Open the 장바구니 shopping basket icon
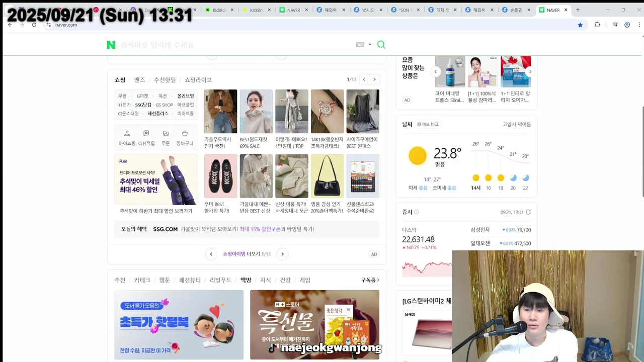Screen dimensions: 644x362 pos(185,133)
